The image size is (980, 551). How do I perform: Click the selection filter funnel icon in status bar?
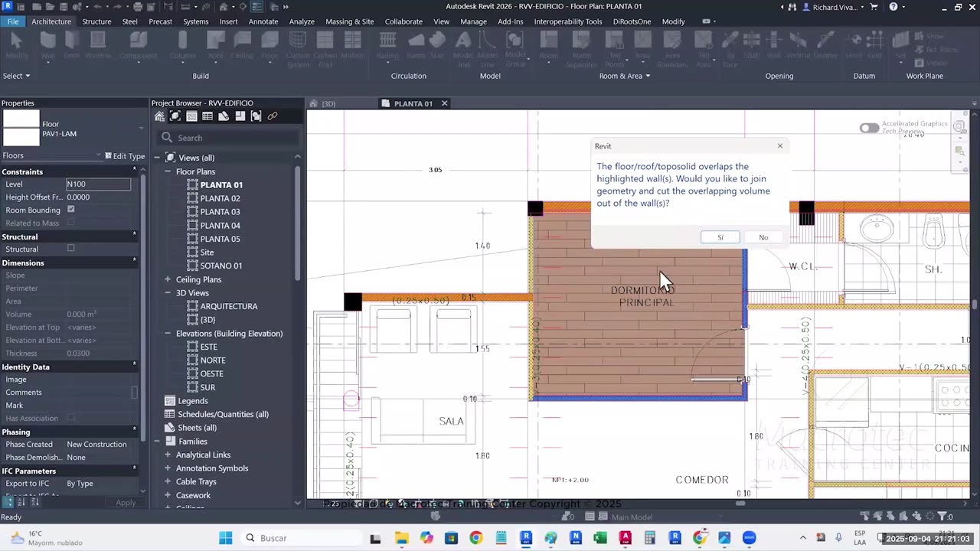point(941,517)
